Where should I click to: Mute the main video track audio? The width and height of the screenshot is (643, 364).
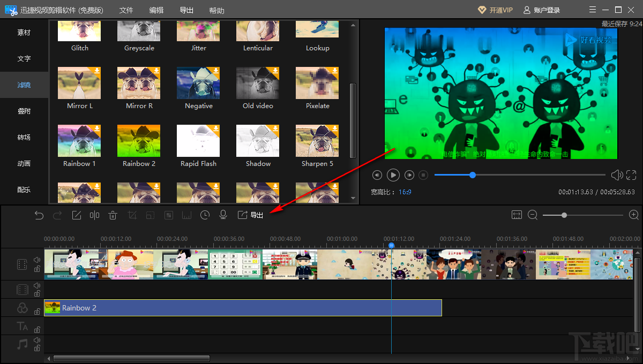click(x=37, y=260)
